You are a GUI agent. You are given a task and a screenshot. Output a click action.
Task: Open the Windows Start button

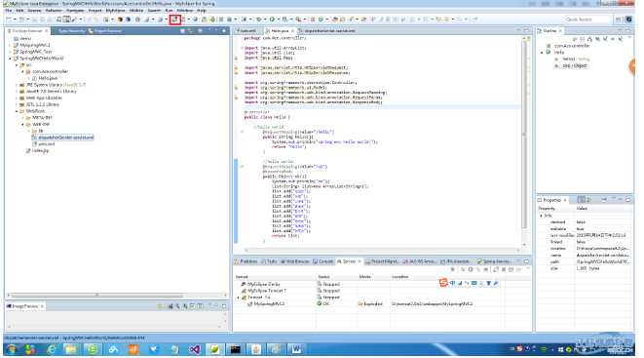(x=12, y=350)
